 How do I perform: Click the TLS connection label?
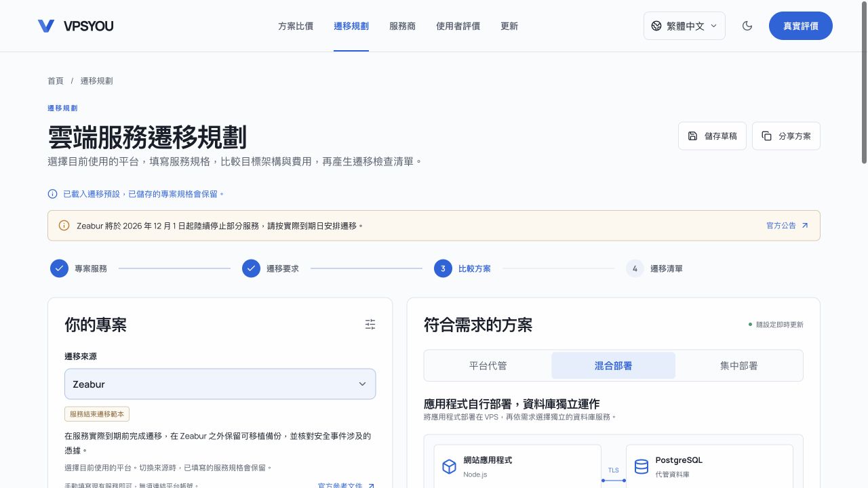614,470
